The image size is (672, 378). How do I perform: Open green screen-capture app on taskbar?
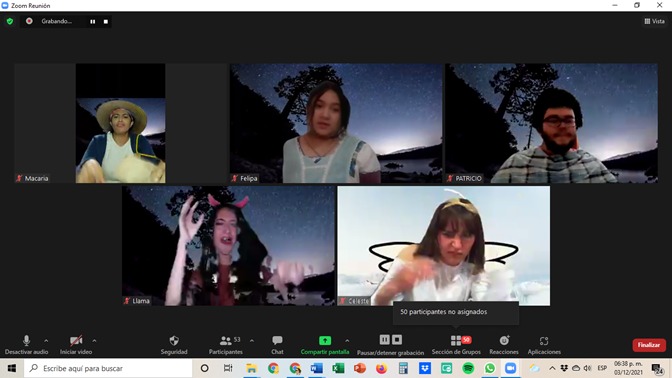point(446,368)
